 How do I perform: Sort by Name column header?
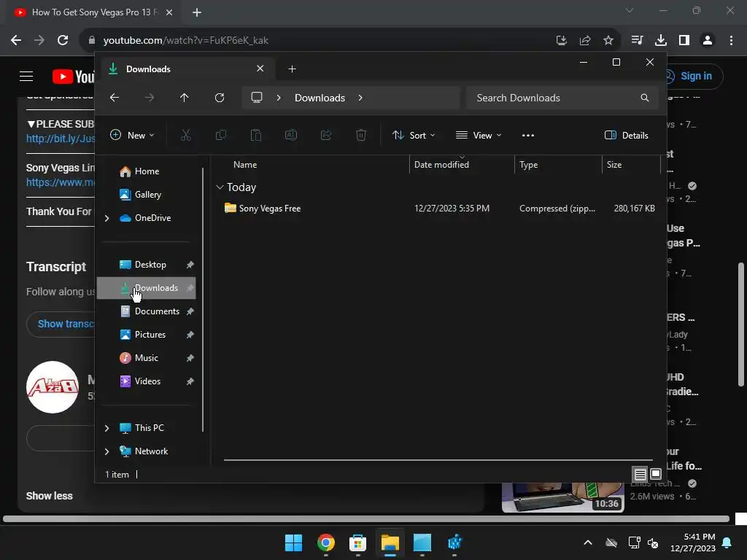(x=245, y=165)
